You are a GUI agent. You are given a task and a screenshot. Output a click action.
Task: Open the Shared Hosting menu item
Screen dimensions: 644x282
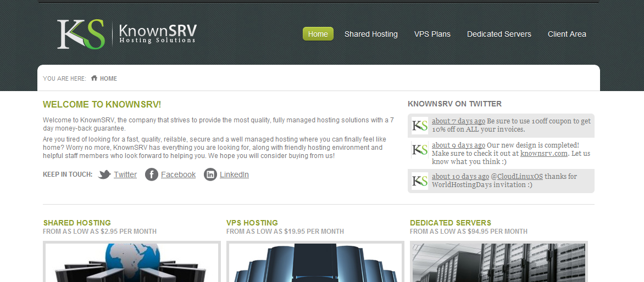tap(371, 34)
